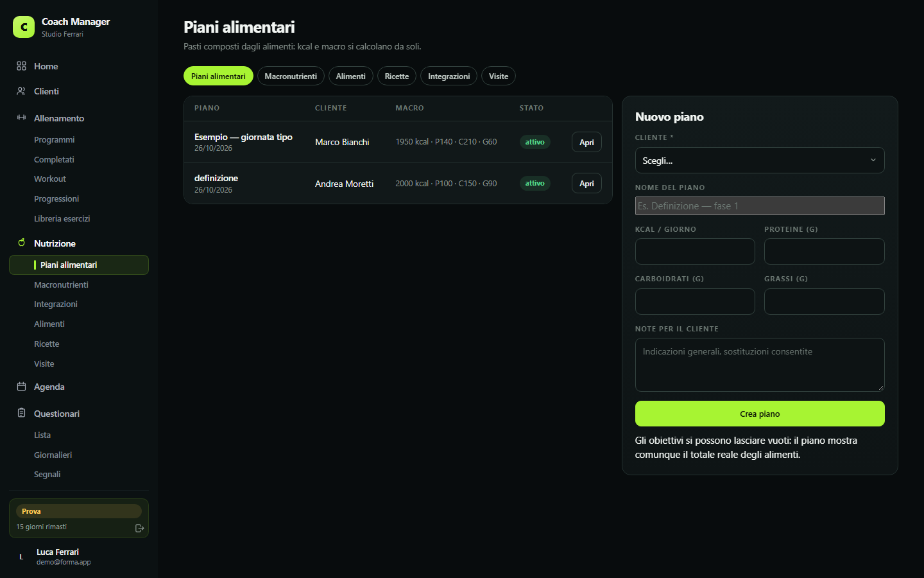924x578 pixels.
Task: Click the logout icon in trial box
Action: pos(139,528)
